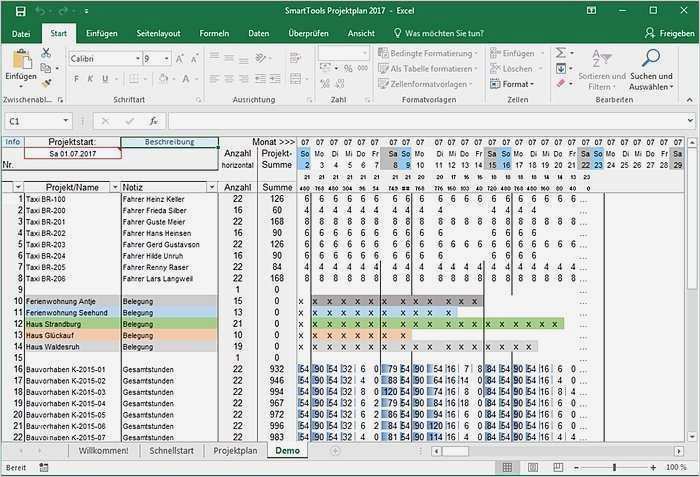Increase font size with larger A icon
The width and height of the screenshot is (700, 477).
179,59
